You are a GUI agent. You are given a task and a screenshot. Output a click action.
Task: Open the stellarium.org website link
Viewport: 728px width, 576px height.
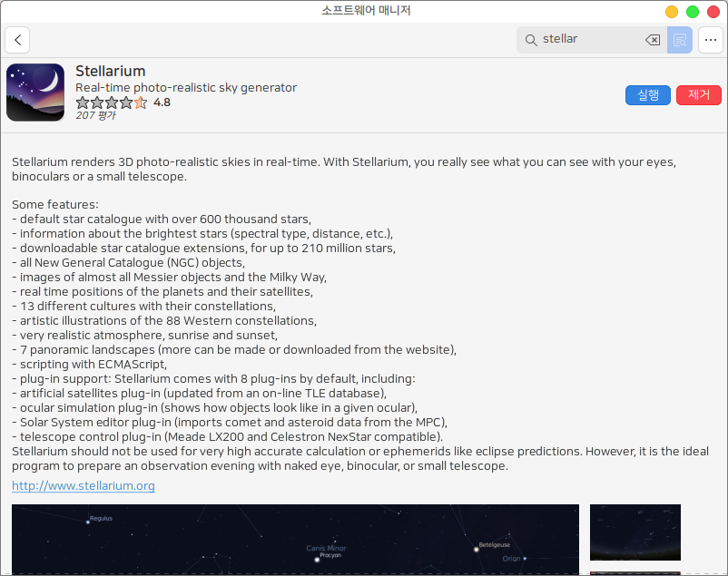(84, 486)
